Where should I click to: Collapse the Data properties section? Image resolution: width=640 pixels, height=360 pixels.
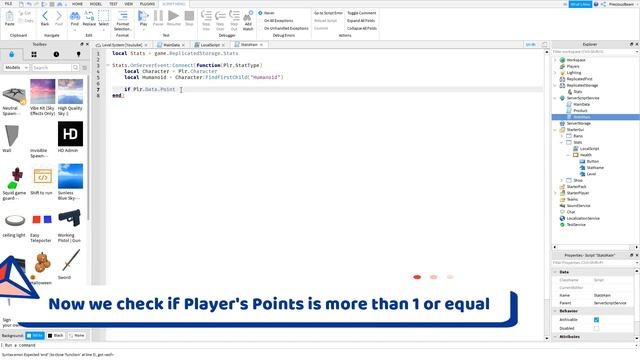click(x=555, y=272)
